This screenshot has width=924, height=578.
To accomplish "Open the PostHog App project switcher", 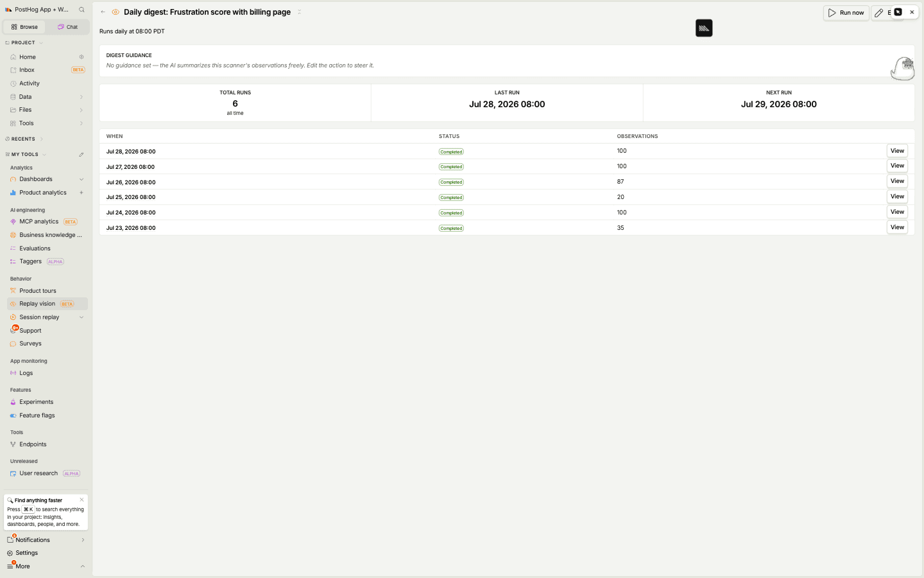I will click(37, 10).
